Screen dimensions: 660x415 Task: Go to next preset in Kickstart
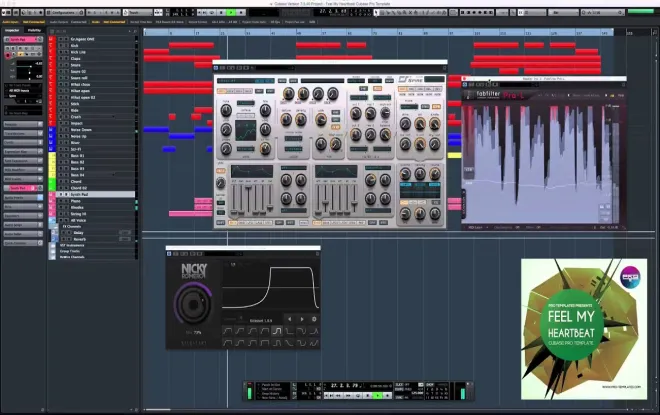302,319
